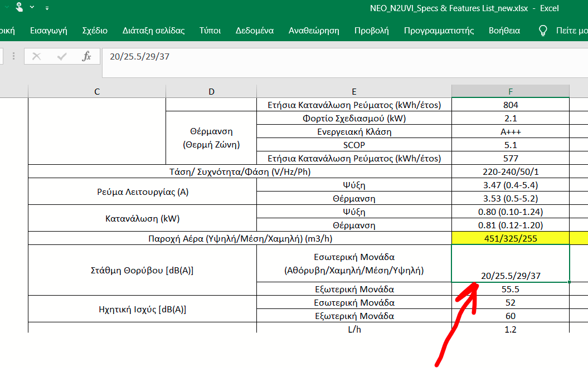Select Εξωτερική Μονάδα cell beside 60

pos(354,316)
